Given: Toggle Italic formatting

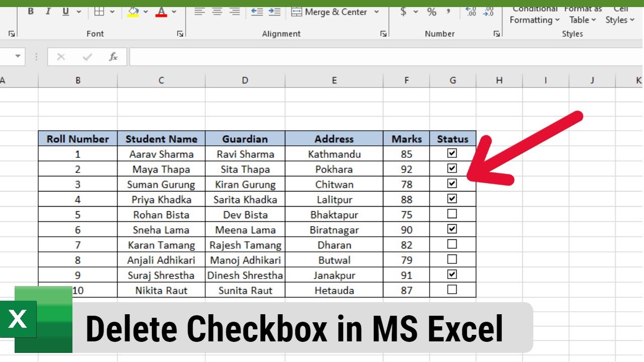Looking at the screenshot, I should tap(48, 11).
